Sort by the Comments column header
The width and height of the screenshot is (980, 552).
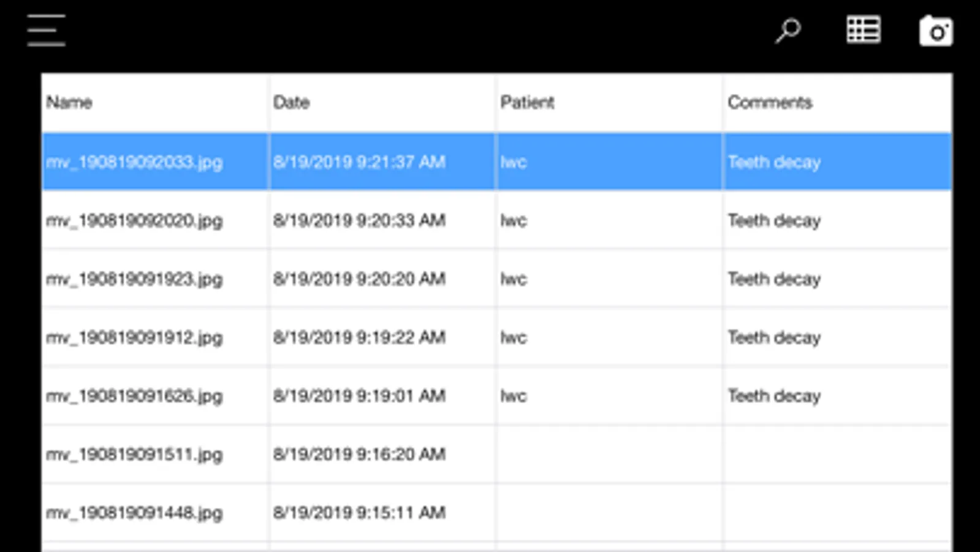point(770,102)
